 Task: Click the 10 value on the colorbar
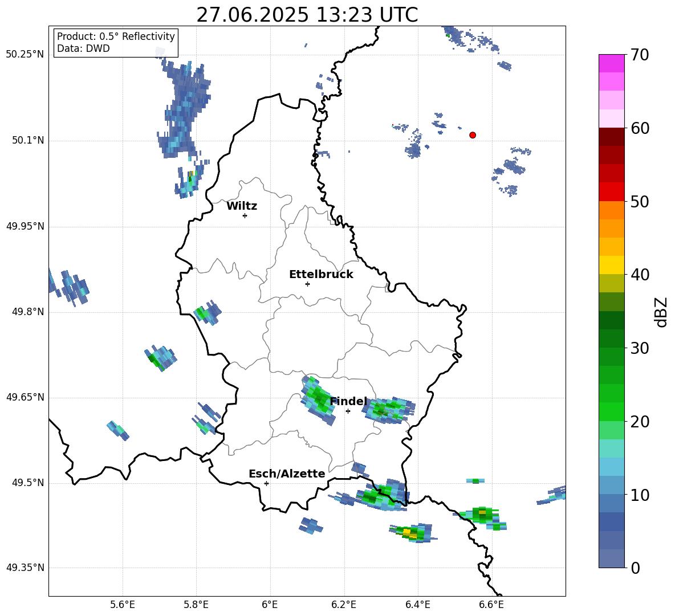click(639, 495)
